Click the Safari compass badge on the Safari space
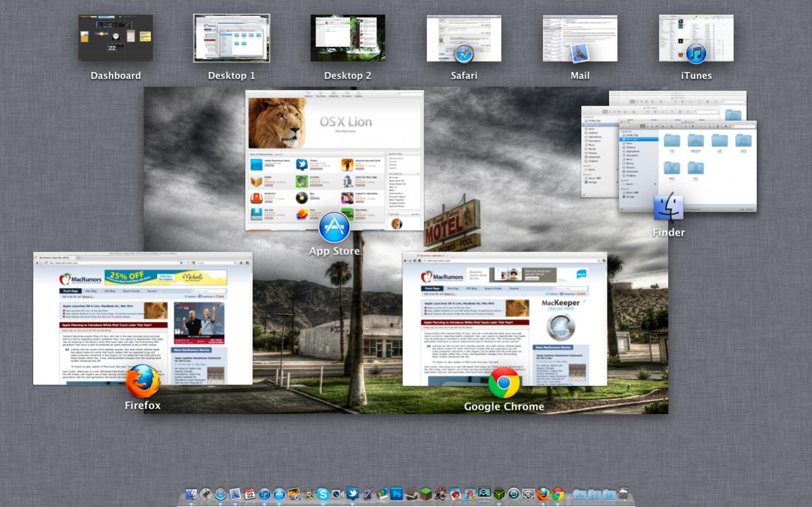Screen dimensions: 812x507 click(464, 54)
